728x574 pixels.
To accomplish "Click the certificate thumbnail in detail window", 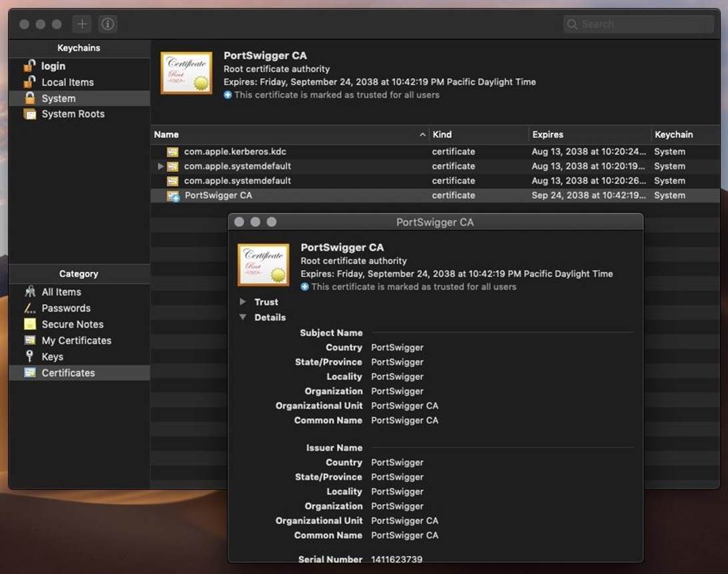I will 263,265.
